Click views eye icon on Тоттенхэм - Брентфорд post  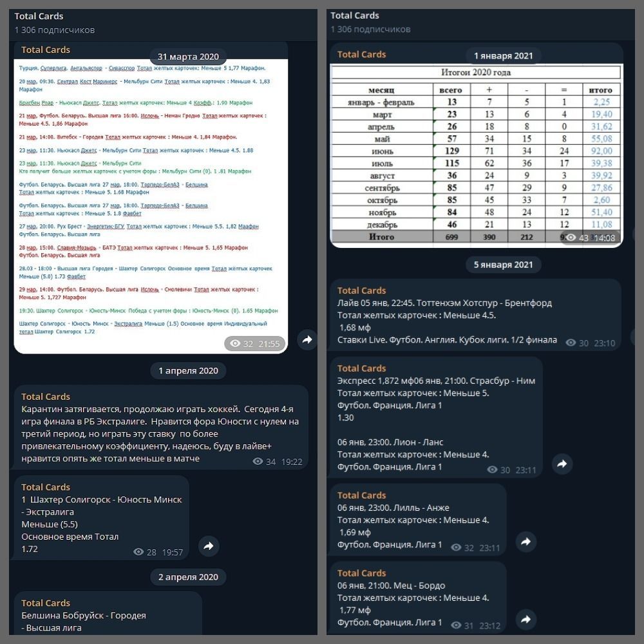pyautogui.click(x=571, y=343)
